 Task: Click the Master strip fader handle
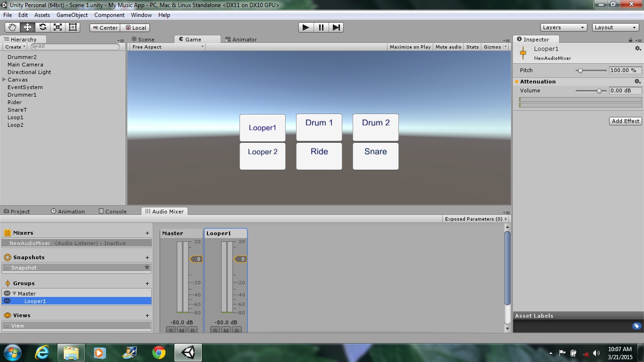[196, 259]
